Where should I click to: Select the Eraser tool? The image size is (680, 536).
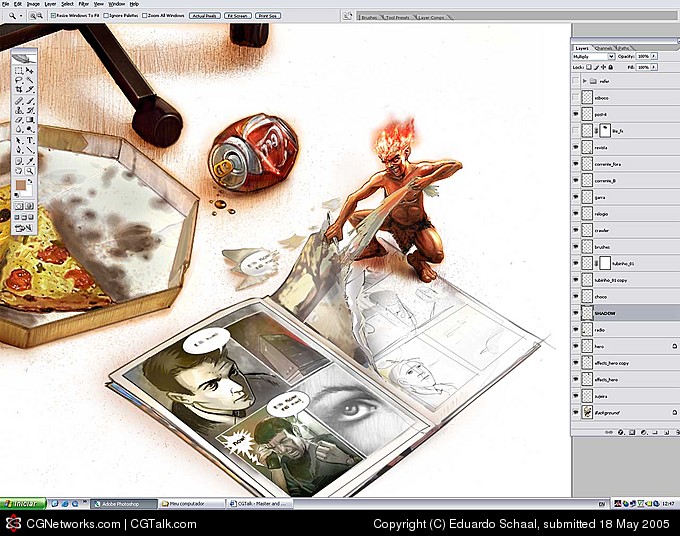click(19, 120)
